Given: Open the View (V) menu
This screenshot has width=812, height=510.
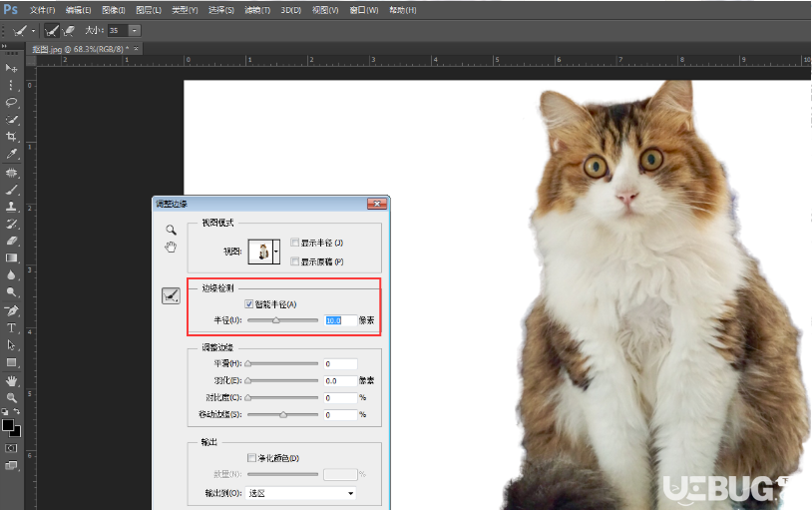Looking at the screenshot, I should (325, 10).
